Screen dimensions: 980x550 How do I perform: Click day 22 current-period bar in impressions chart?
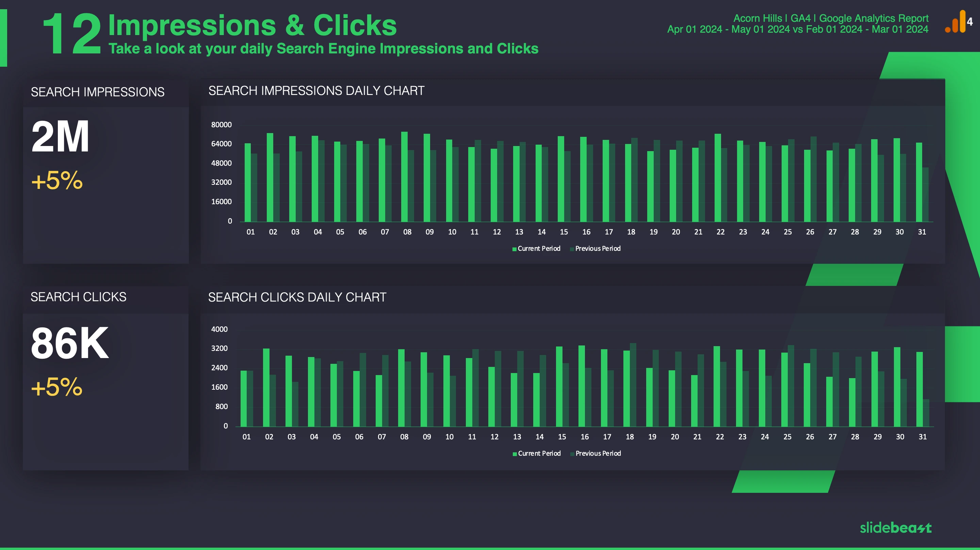718,178
